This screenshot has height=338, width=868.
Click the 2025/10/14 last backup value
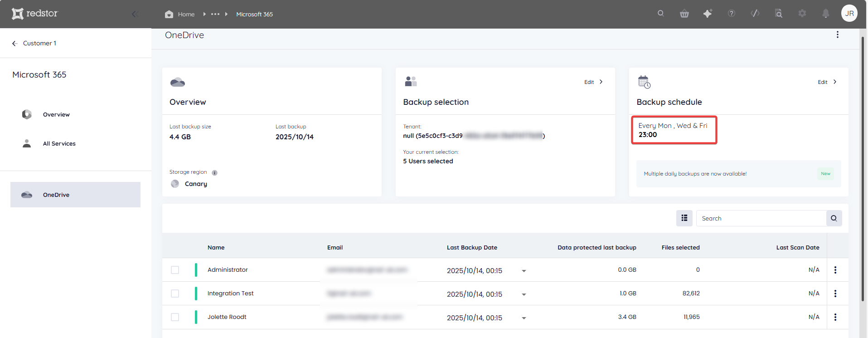click(294, 137)
